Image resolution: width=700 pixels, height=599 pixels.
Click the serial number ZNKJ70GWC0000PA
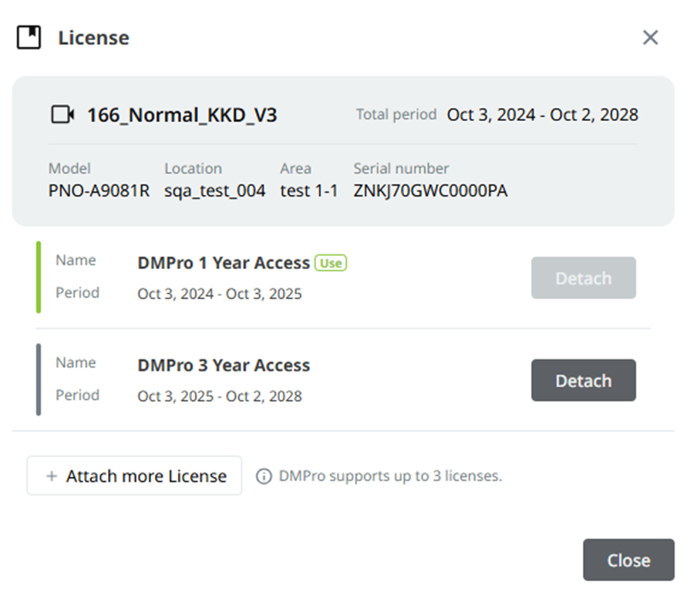[430, 191]
